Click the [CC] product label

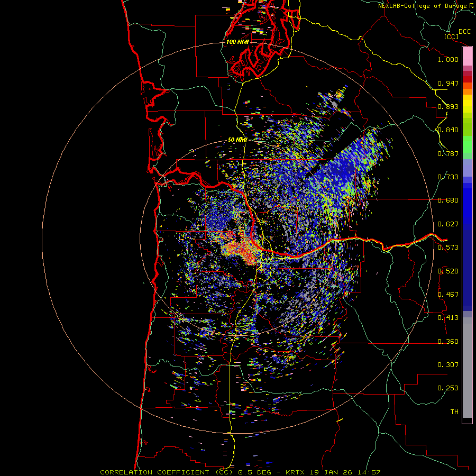451,36
